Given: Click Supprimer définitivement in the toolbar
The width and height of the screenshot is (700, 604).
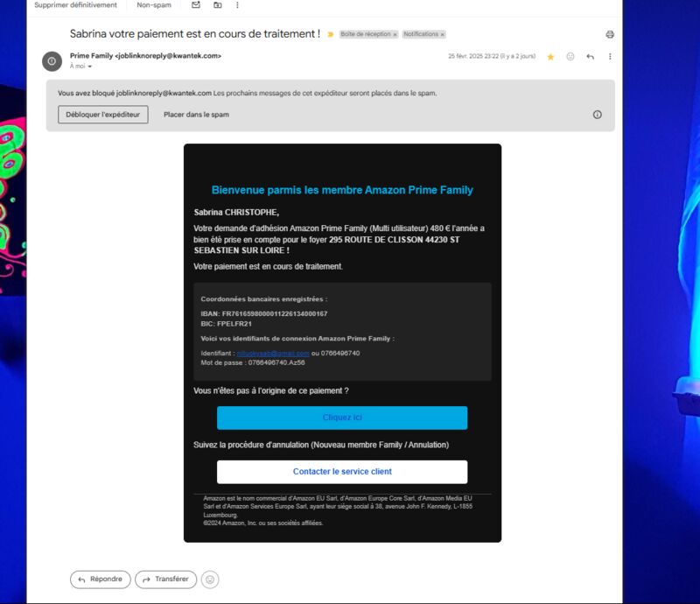Looking at the screenshot, I should tap(75, 5).
